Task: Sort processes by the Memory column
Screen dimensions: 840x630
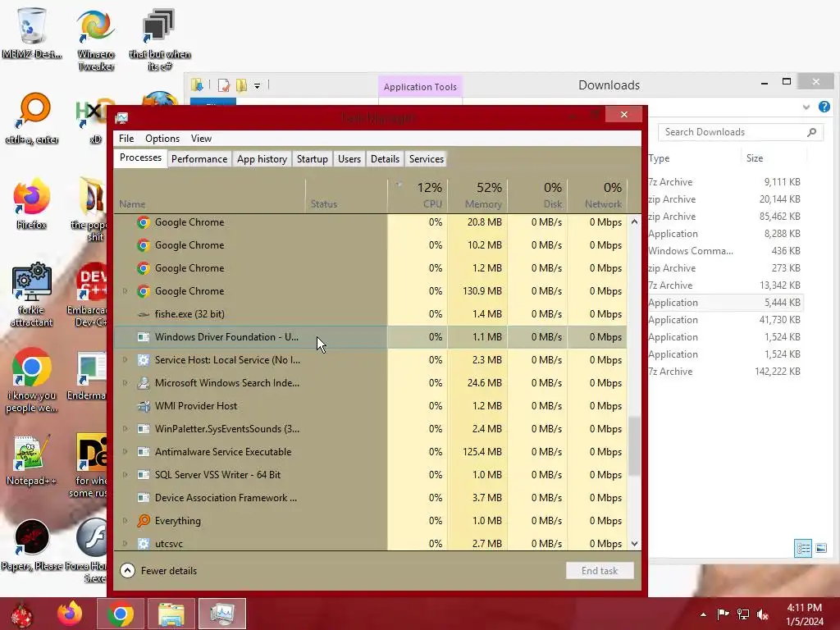Action: pos(478,194)
